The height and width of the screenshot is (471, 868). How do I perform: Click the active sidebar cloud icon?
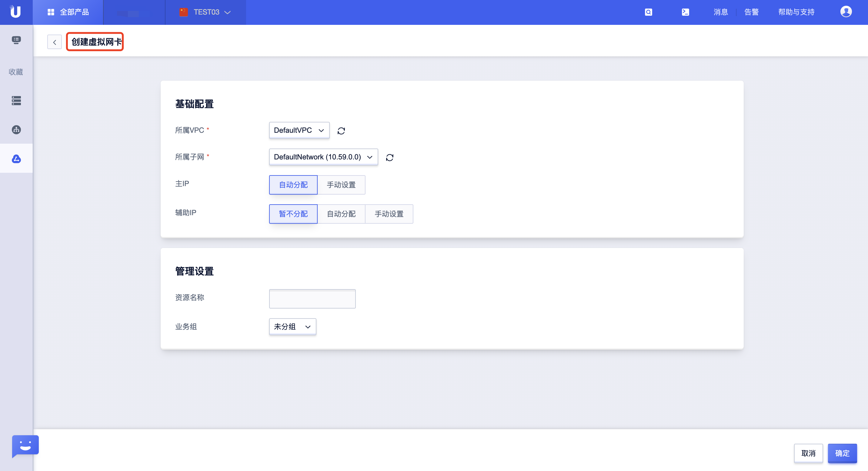point(16,159)
